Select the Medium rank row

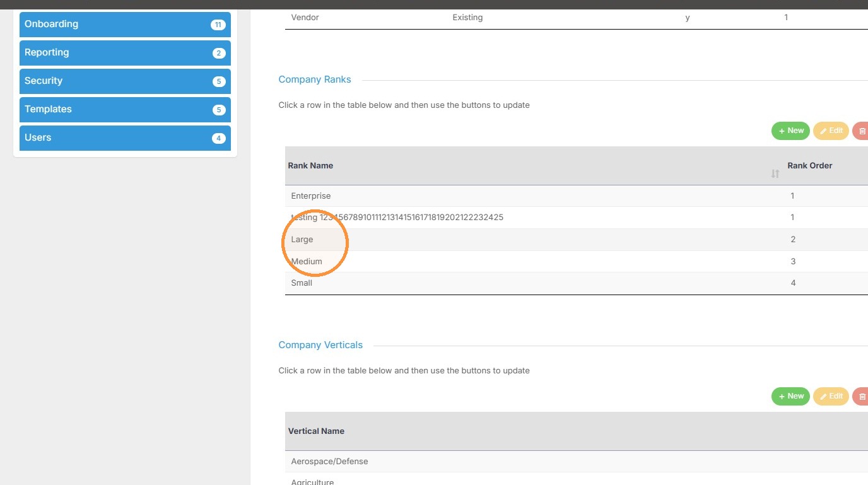[577, 261]
